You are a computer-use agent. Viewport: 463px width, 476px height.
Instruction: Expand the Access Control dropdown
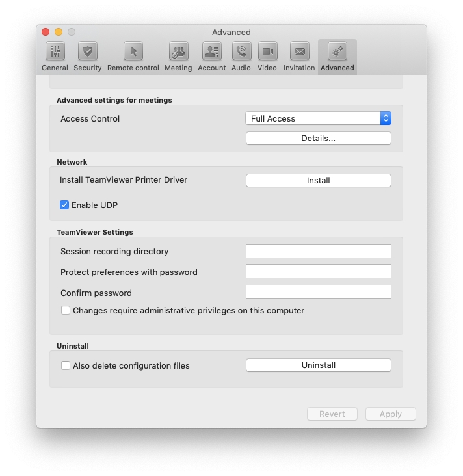(318, 118)
